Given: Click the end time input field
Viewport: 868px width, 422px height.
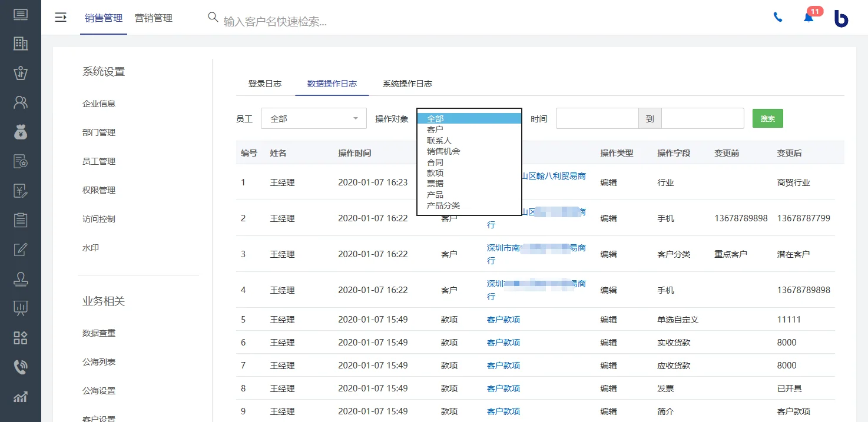Looking at the screenshot, I should [x=703, y=118].
